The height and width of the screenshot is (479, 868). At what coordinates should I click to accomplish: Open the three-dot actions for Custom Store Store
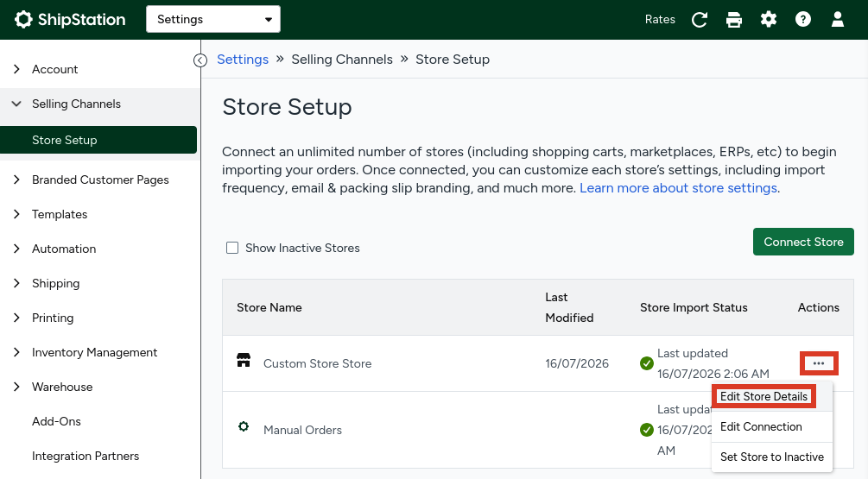[x=819, y=363]
